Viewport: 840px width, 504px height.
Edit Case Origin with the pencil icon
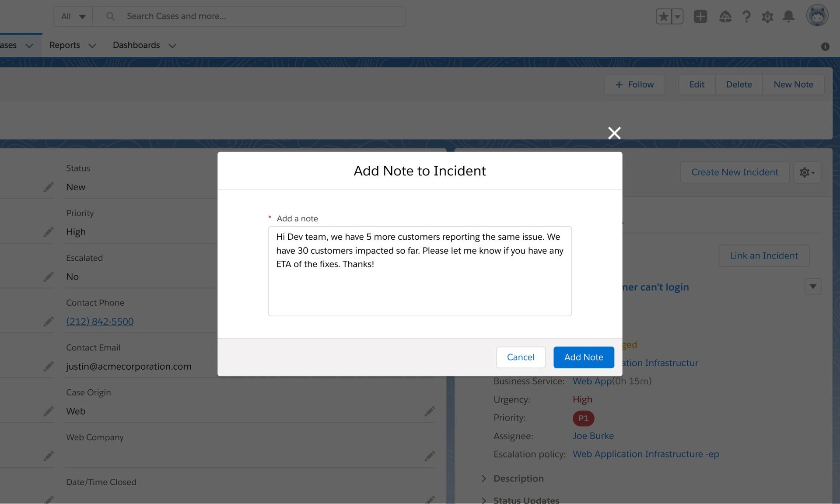click(49, 411)
